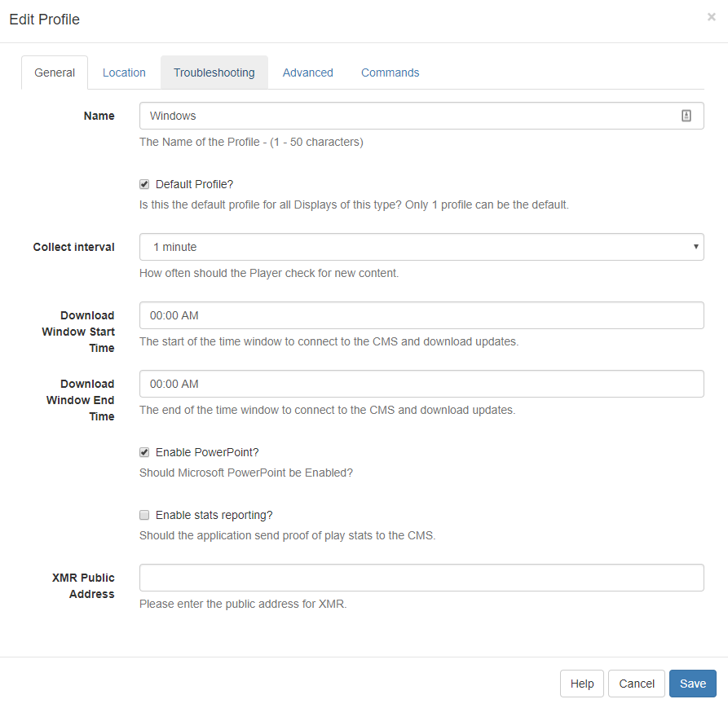Edit the profile Name field
The width and height of the screenshot is (728, 708).
click(408, 115)
